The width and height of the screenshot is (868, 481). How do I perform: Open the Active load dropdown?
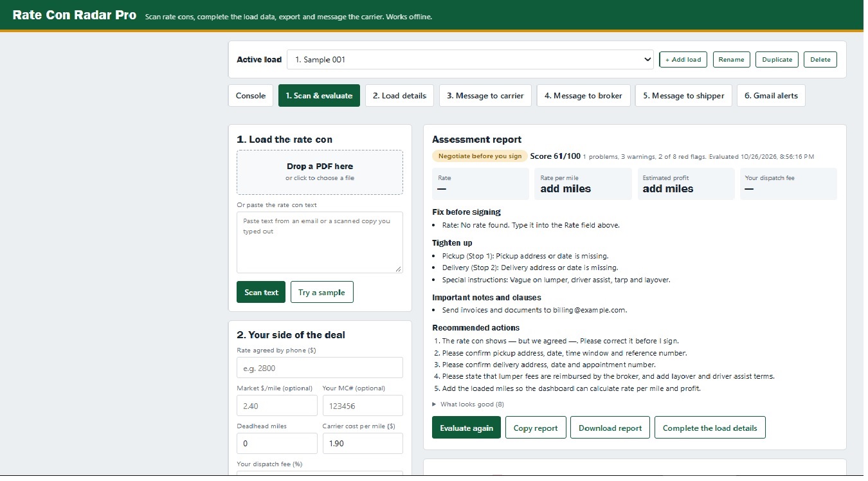click(x=470, y=59)
